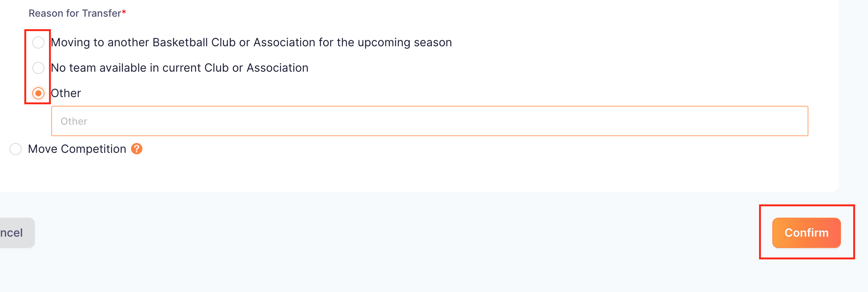Click the 'No team available in current Club' label text
Image resolution: width=868 pixels, height=292 pixels.
[180, 68]
